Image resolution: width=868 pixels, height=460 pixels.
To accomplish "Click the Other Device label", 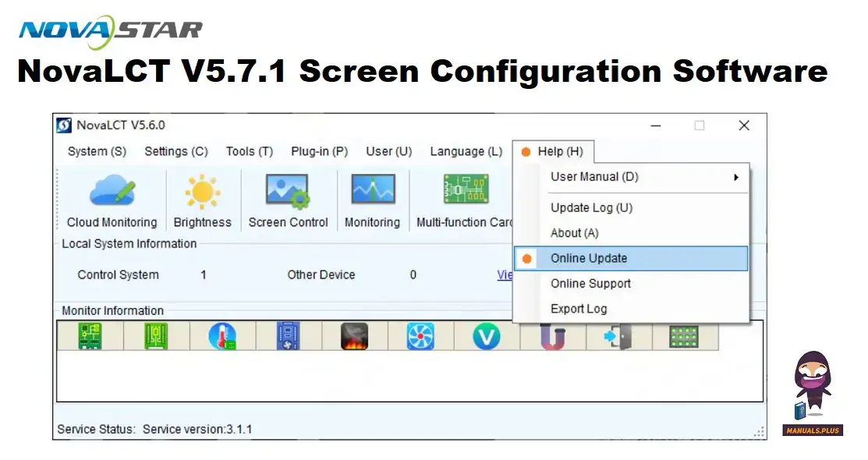I will pos(321,274).
